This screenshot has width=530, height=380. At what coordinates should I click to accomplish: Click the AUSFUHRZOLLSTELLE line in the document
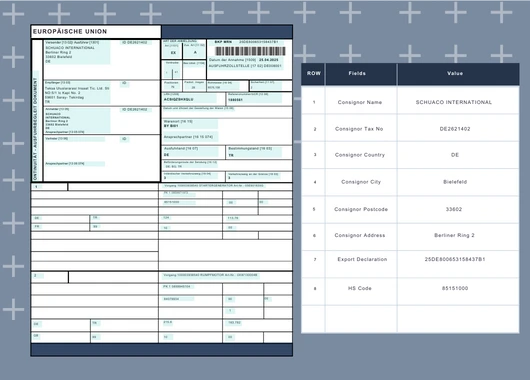(245, 66)
